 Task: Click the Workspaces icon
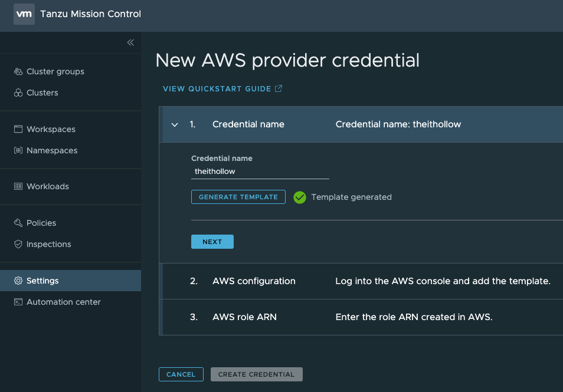click(x=18, y=129)
